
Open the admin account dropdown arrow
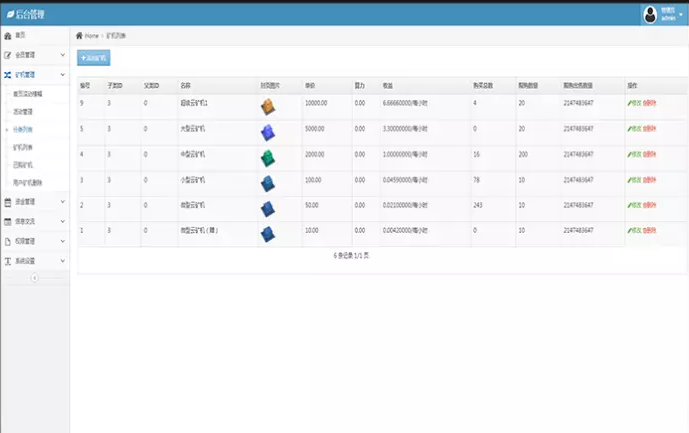pos(681,15)
